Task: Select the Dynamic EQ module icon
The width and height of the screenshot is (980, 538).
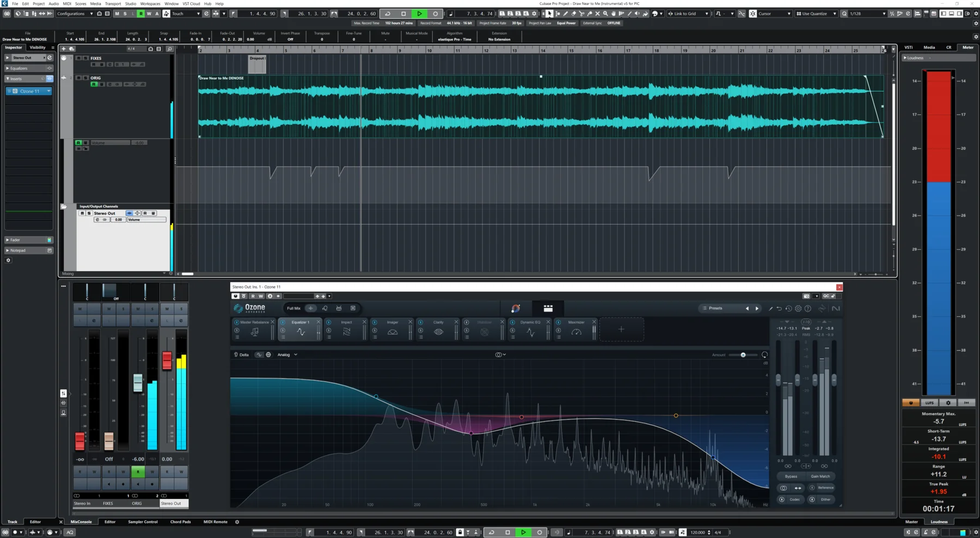Action: pyautogui.click(x=530, y=332)
